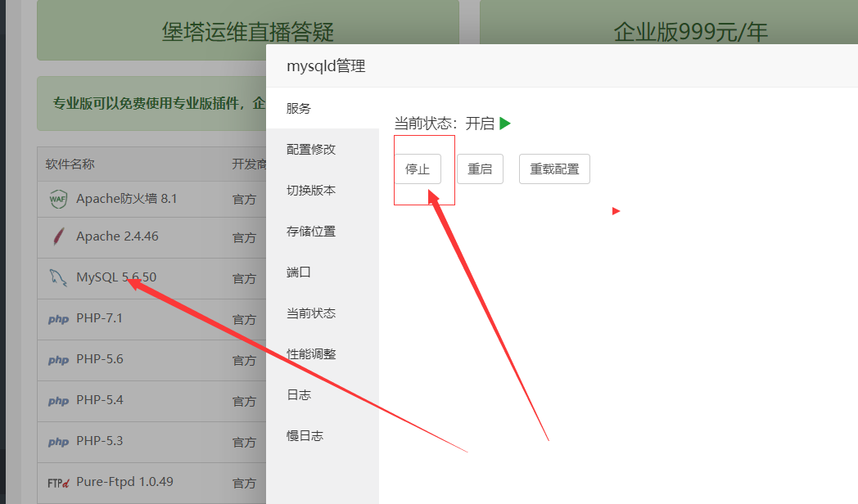The width and height of the screenshot is (858, 504).
Task: Switch to the 配置修改 tab
Action: pyautogui.click(x=323, y=149)
